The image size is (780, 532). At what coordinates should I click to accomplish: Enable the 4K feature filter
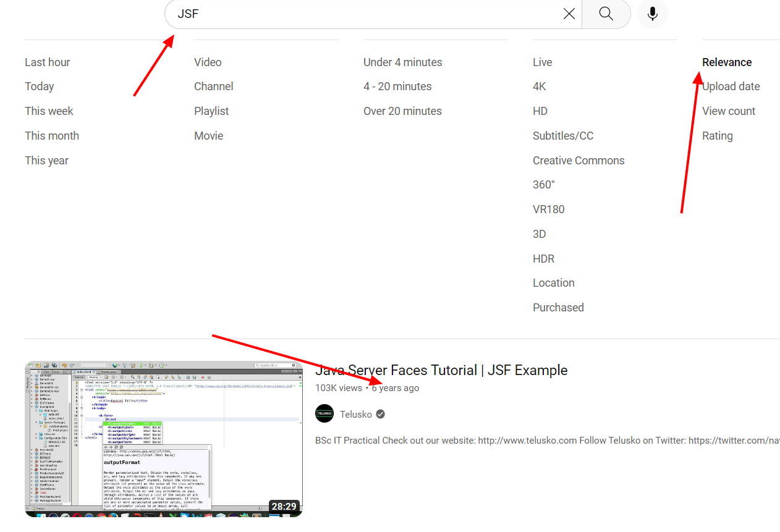click(540, 87)
